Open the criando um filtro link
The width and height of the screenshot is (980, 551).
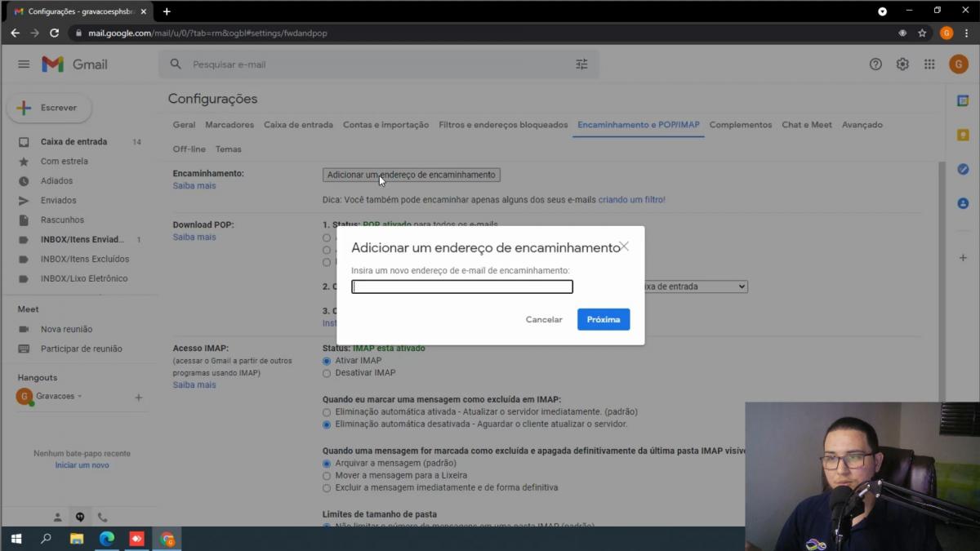point(632,200)
